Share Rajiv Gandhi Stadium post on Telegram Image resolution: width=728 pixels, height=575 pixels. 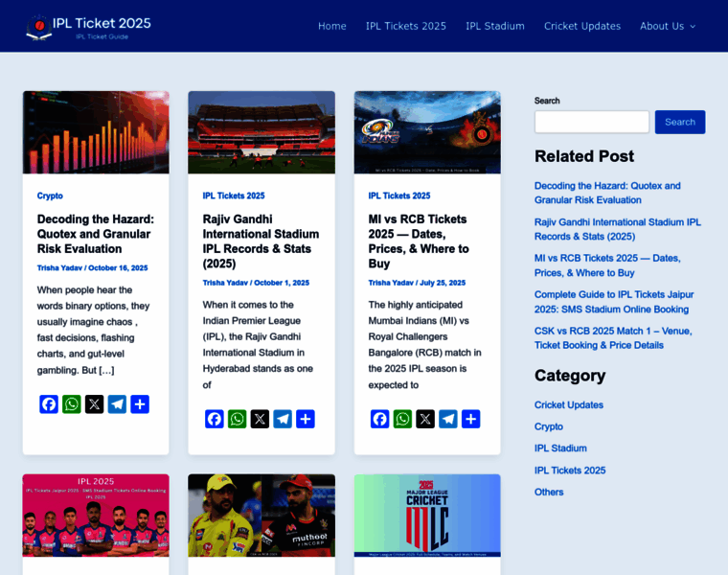[283, 419]
